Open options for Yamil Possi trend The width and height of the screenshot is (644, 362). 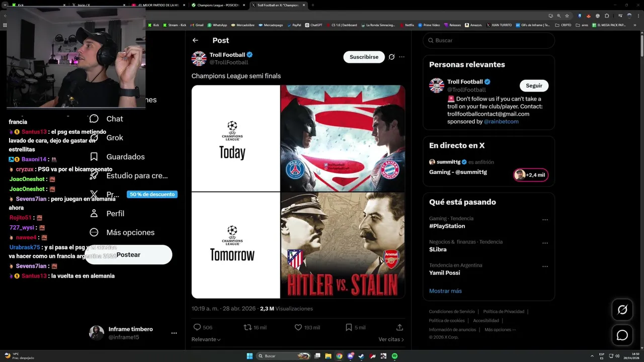click(x=545, y=266)
